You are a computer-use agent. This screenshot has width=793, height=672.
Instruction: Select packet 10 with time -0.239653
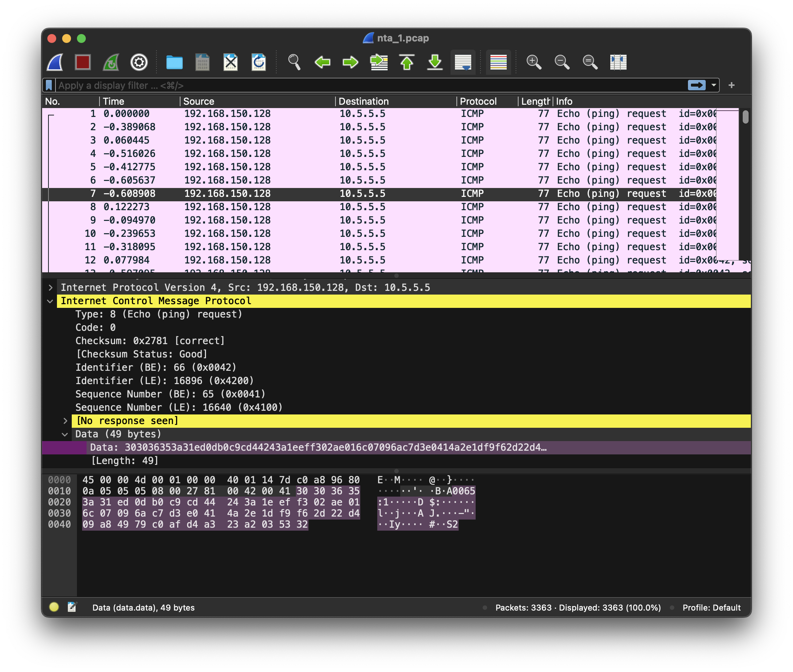[379, 233]
